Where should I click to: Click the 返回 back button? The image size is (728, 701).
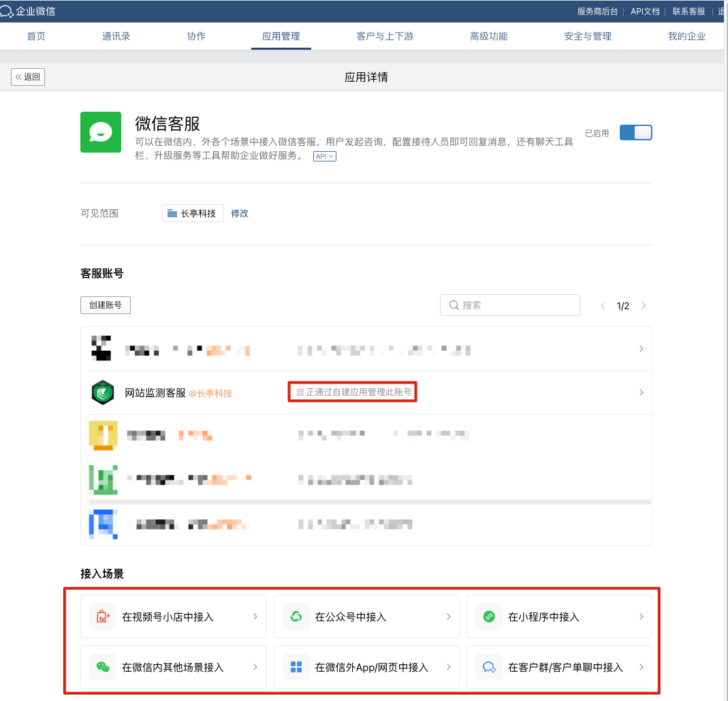click(28, 77)
